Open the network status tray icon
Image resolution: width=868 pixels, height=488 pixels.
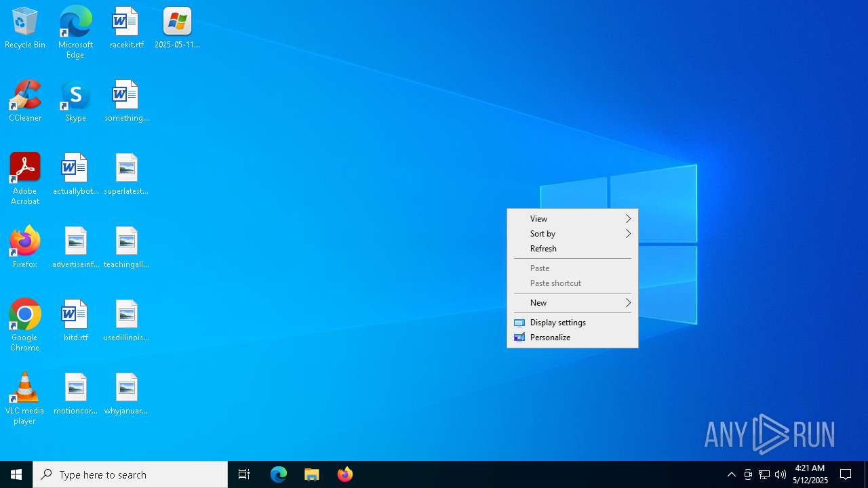point(764,474)
